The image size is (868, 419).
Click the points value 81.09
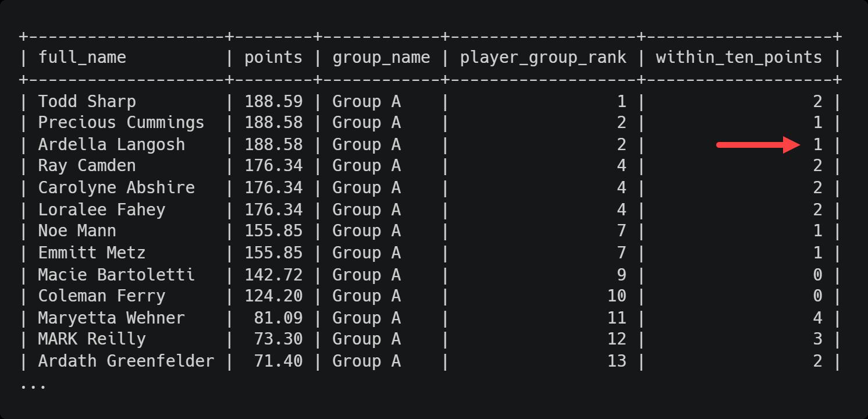(x=278, y=318)
